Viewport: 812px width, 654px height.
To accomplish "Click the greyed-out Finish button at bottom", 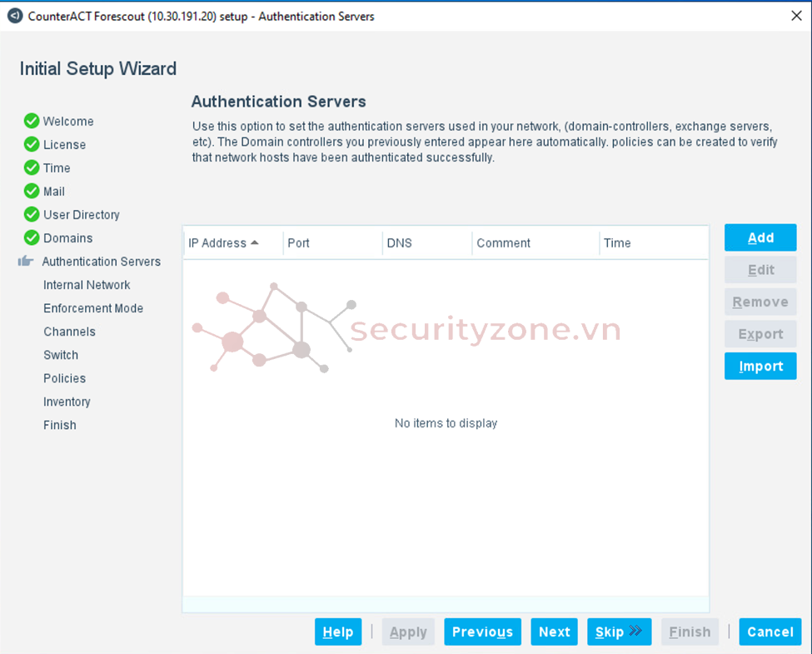I will (x=690, y=632).
